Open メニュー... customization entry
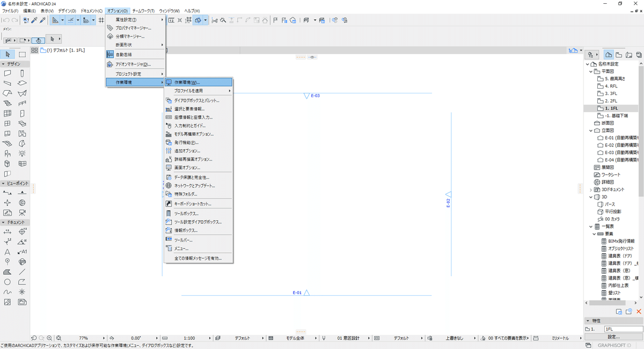 click(x=199, y=249)
